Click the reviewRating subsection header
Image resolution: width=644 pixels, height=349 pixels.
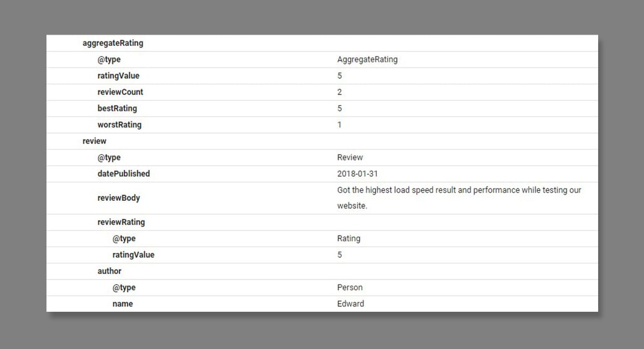(x=121, y=222)
